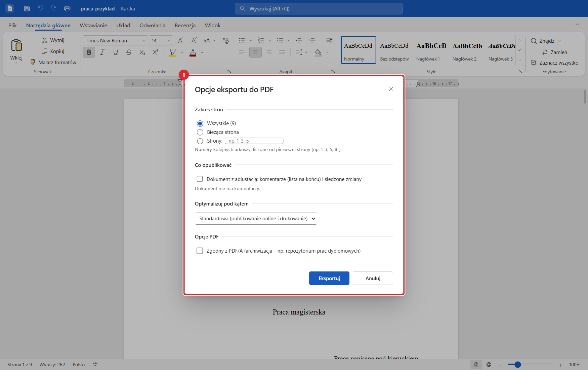Viewport: 588px width, 370px height.
Task: Open the Optymalizuj pod kątem dropdown
Action: (x=256, y=219)
